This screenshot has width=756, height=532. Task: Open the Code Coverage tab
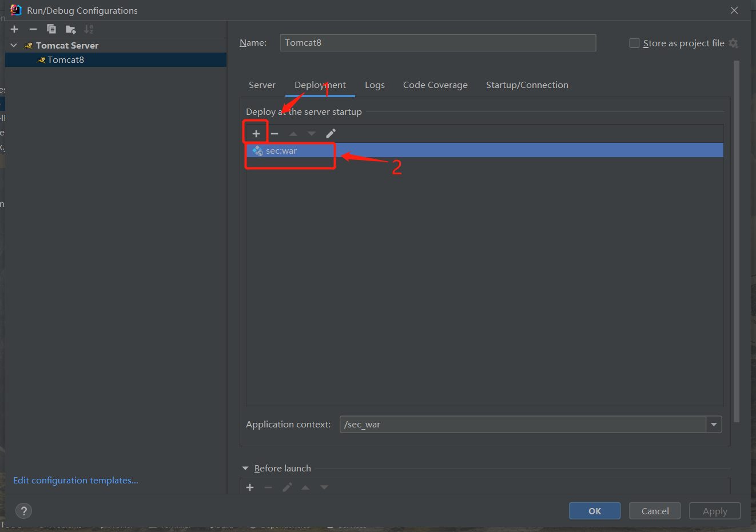tap(435, 85)
